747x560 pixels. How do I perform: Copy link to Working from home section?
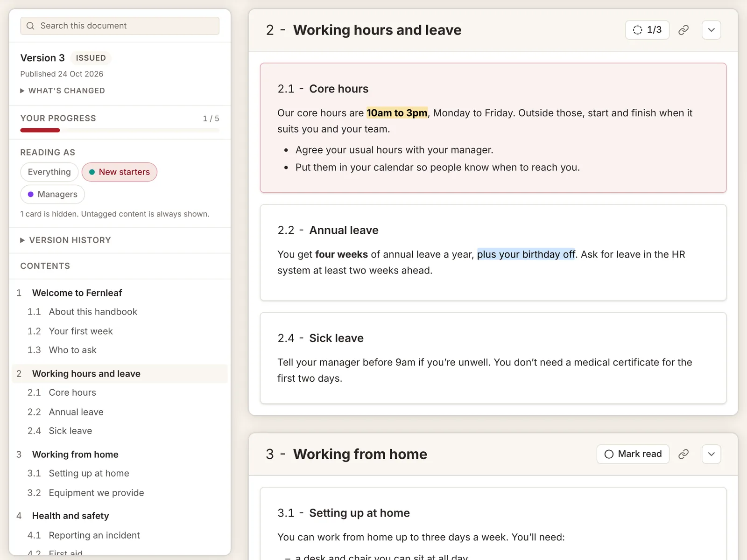click(x=684, y=454)
